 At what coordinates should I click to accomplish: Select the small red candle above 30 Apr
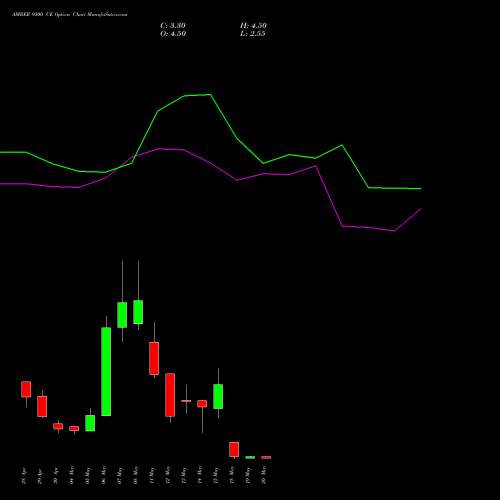[x=58, y=426]
